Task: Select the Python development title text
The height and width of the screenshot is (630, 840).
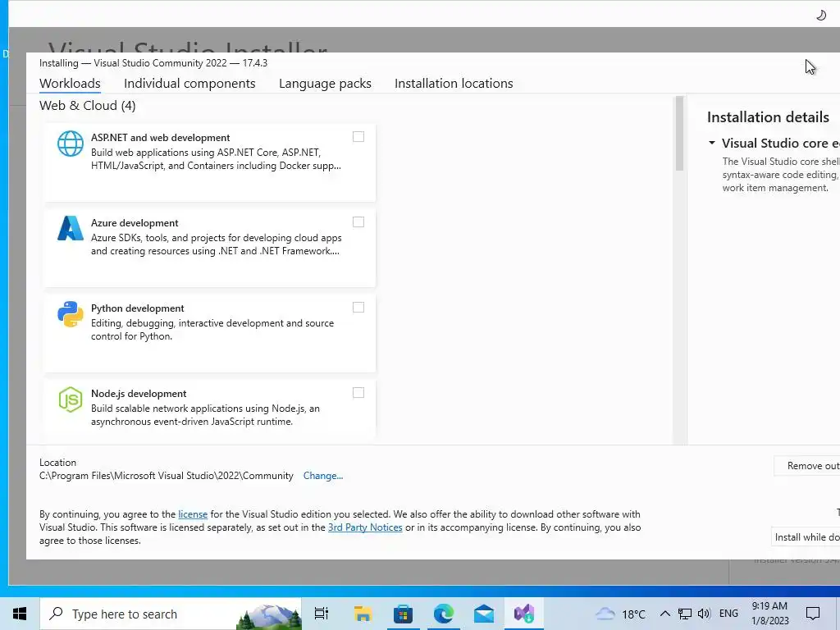Action: coord(138,308)
